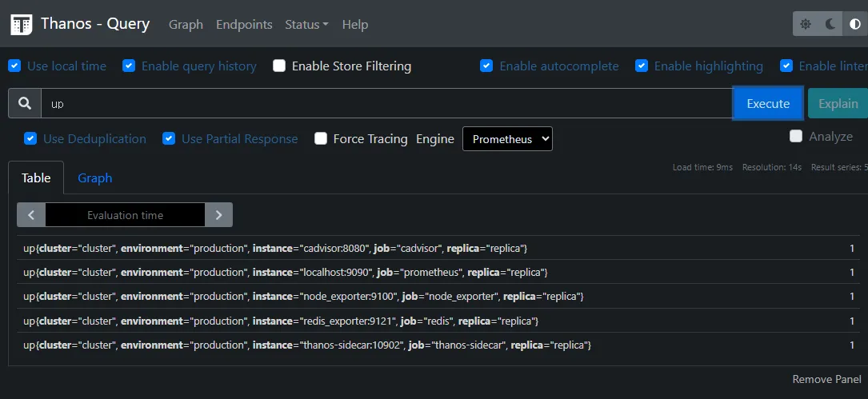
Task: Click the Load time: 9ms text
Action: pyautogui.click(x=702, y=167)
